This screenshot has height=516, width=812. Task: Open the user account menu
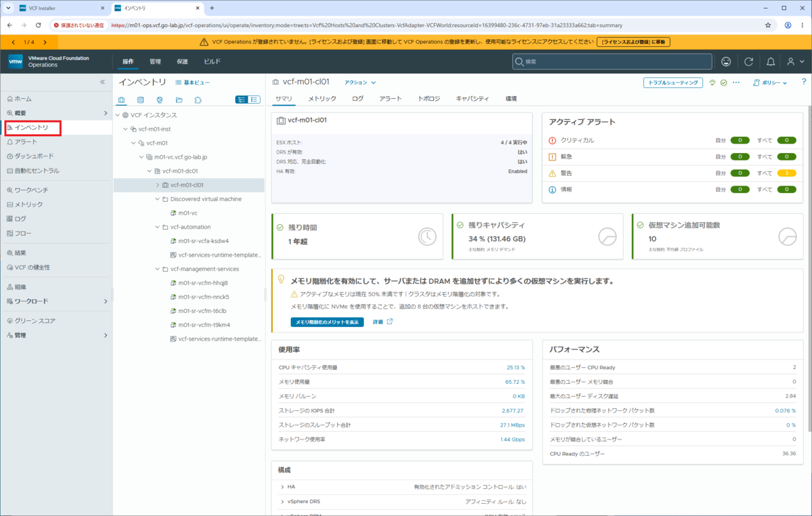point(796,62)
